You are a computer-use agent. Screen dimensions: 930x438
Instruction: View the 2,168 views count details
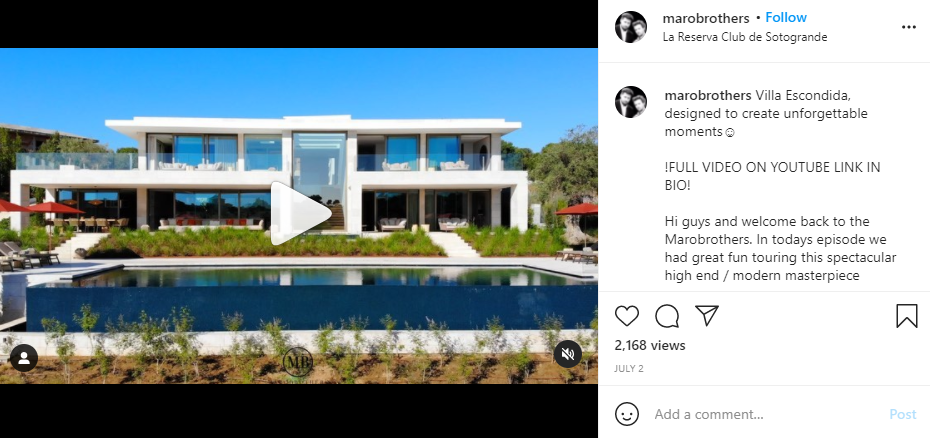(650, 345)
